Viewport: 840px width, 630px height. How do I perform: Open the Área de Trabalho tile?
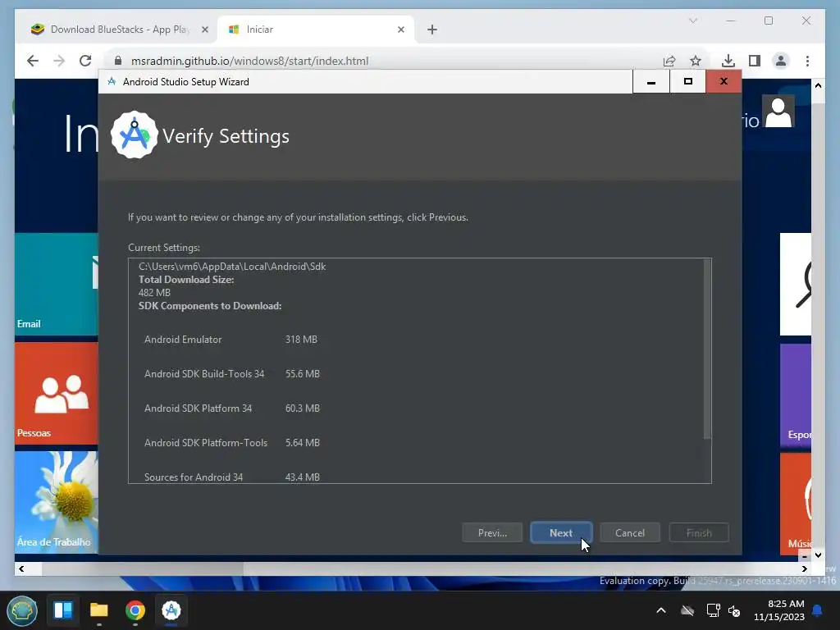click(57, 502)
